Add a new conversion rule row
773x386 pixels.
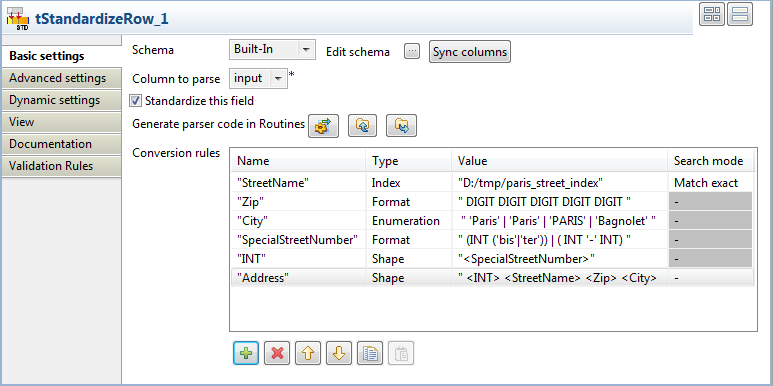[246, 353]
